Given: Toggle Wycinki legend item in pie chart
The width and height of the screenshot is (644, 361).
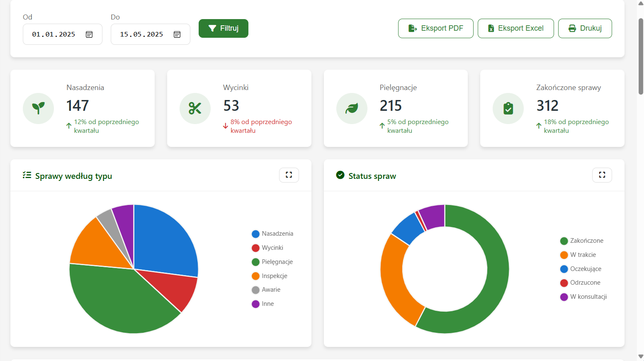Looking at the screenshot, I should [x=267, y=248].
